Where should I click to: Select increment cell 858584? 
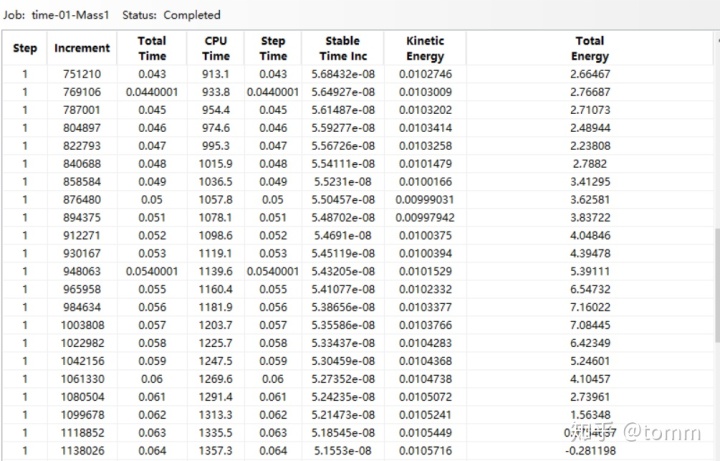82,181
